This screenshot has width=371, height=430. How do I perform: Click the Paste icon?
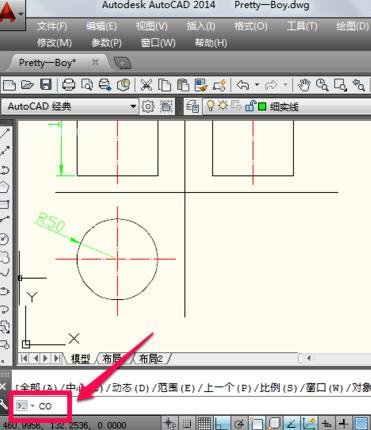[x=183, y=85]
